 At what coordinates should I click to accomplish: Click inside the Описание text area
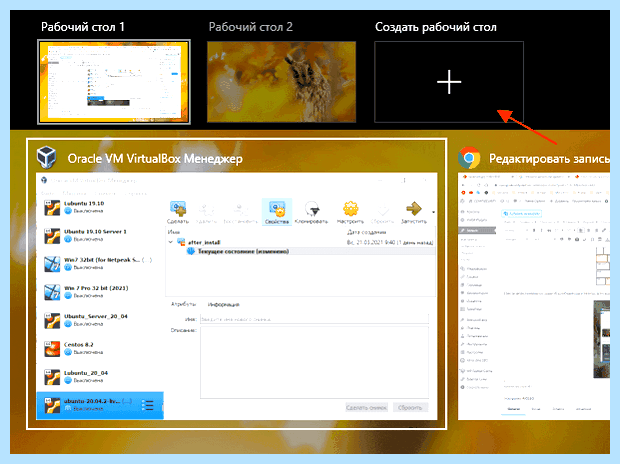pyautogui.click(x=314, y=362)
